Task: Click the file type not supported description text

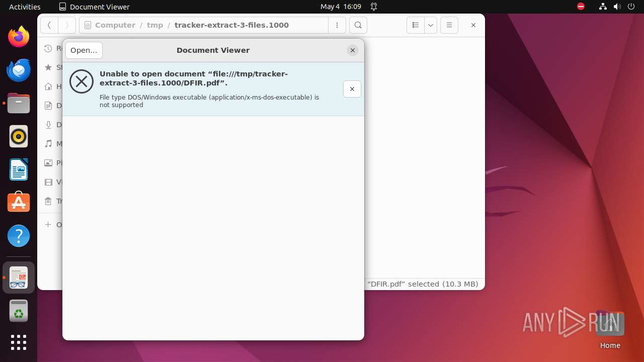Action: point(209,101)
